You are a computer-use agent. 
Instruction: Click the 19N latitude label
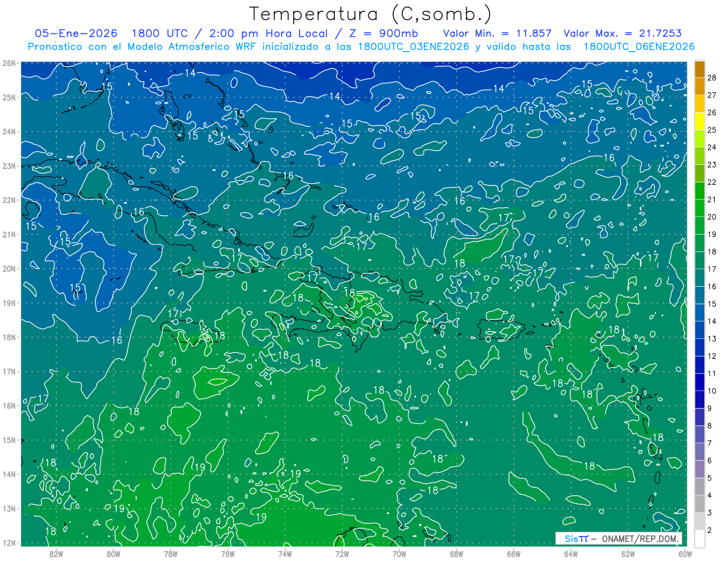[x=9, y=303]
